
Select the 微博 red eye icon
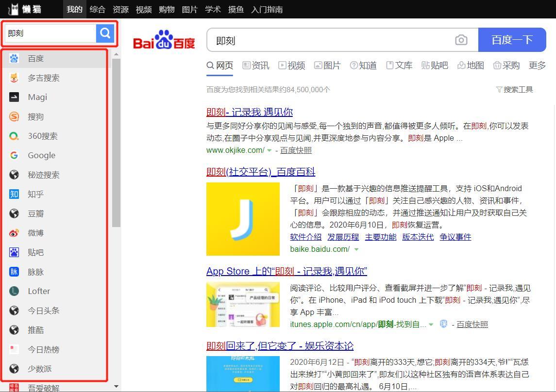pyautogui.click(x=14, y=233)
